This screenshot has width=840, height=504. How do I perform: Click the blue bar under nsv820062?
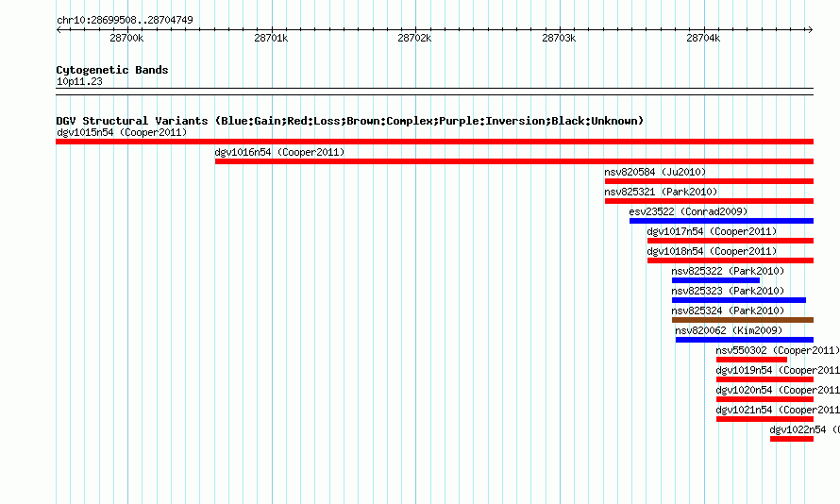click(x=745, y=340)
